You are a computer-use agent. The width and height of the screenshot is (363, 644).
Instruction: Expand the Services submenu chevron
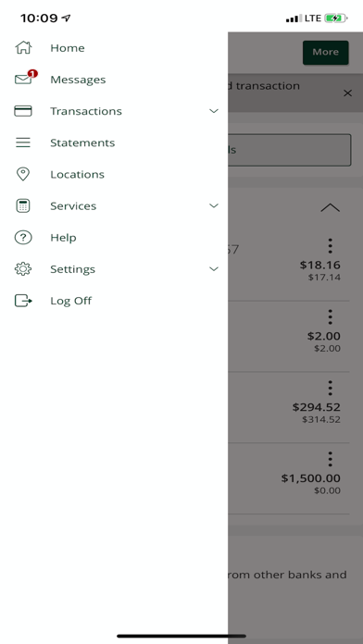coord(214,205)
